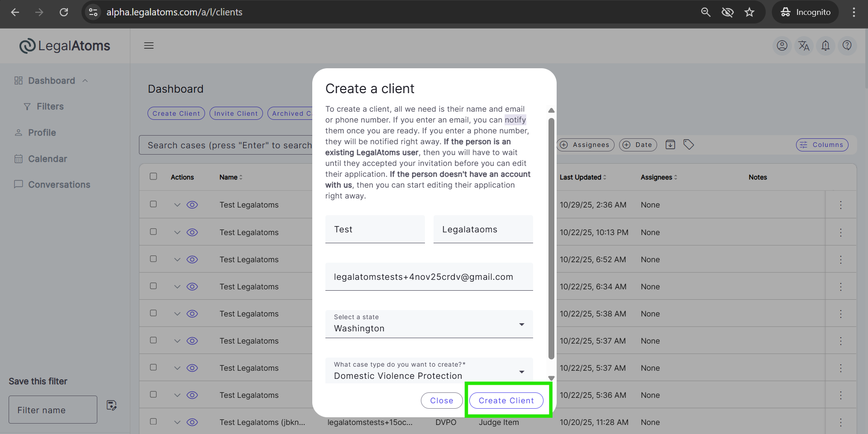
Task: Click the dialog's vertical scrollbar
Action: 551,239
